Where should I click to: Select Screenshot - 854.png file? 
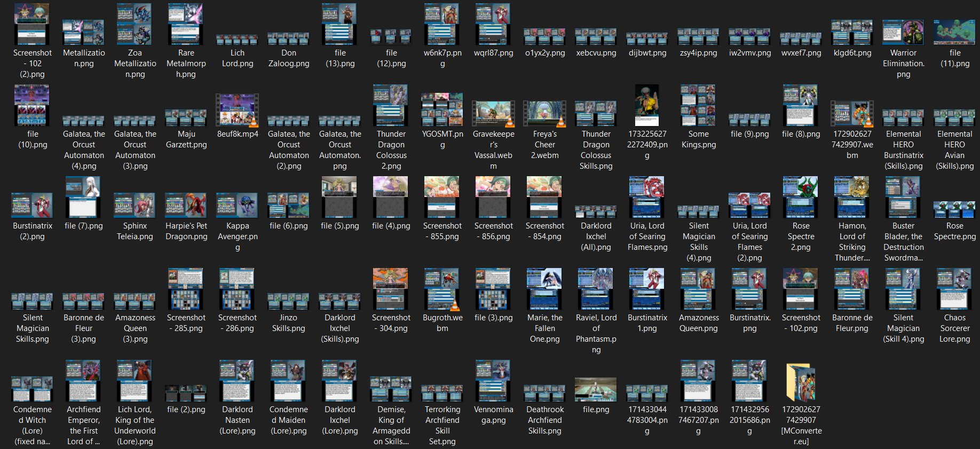pyautogui.click(x=544, y=197)
